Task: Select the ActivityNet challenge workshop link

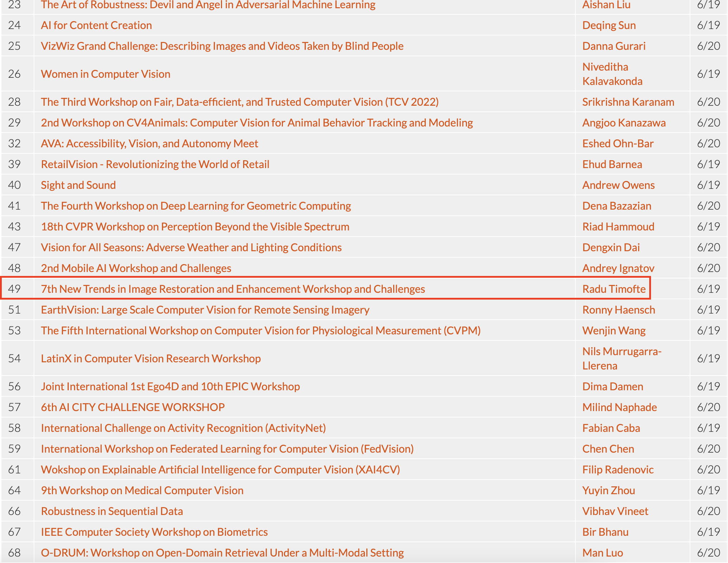Action: pos(183,428)
